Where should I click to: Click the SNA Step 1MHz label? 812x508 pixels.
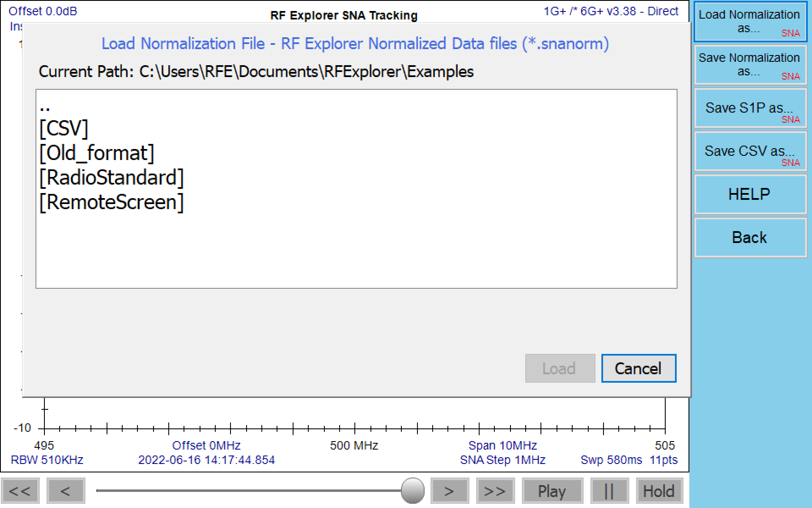[503, 460]
